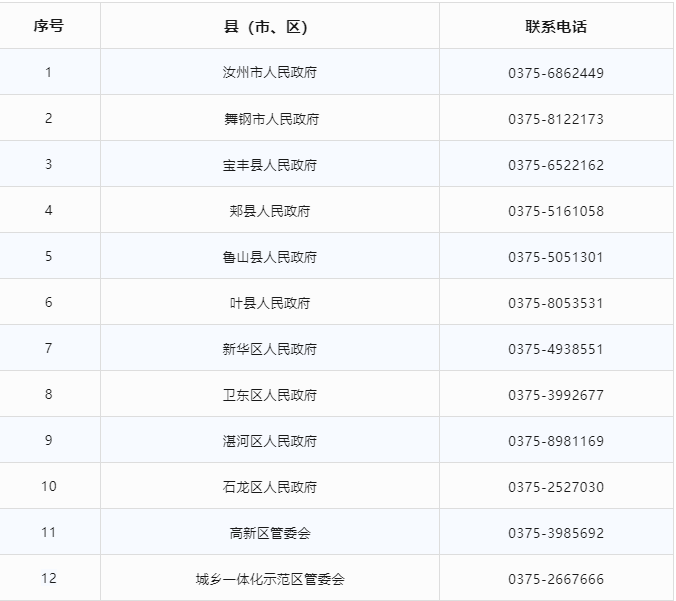Click serial number 9 in 湛河区 row
The image size is (676, 601).
[x=49, y=441]
